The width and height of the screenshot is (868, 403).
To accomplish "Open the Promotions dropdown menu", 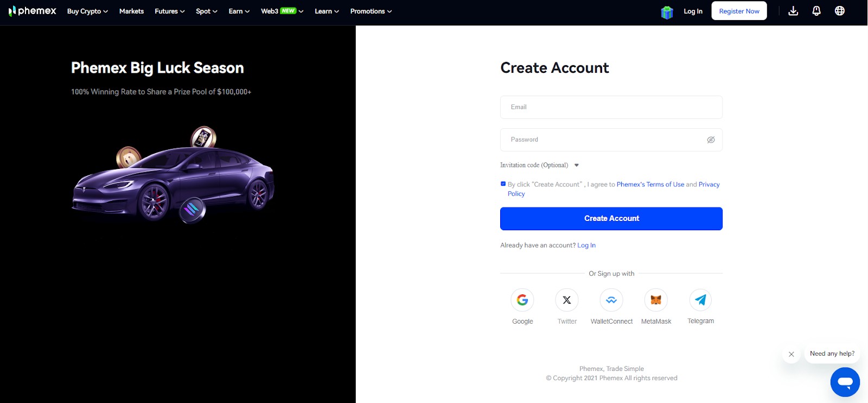I will 371,11.
